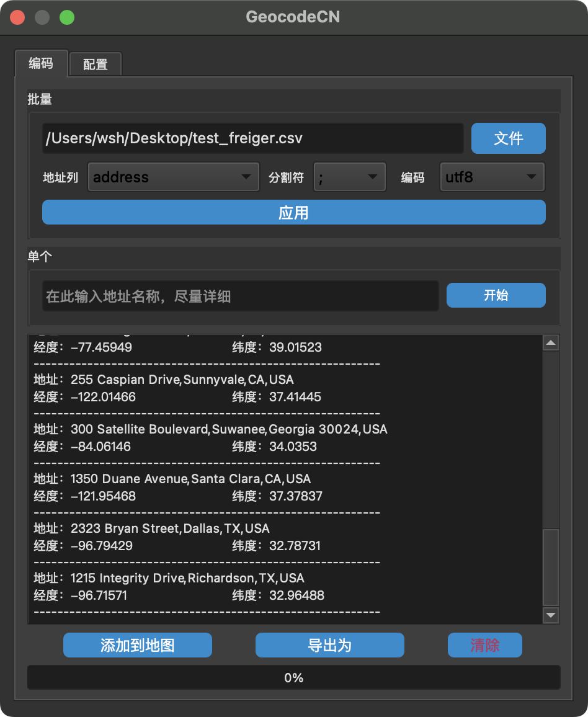
Task: Focus the single address input field
Action: (241, 296)
